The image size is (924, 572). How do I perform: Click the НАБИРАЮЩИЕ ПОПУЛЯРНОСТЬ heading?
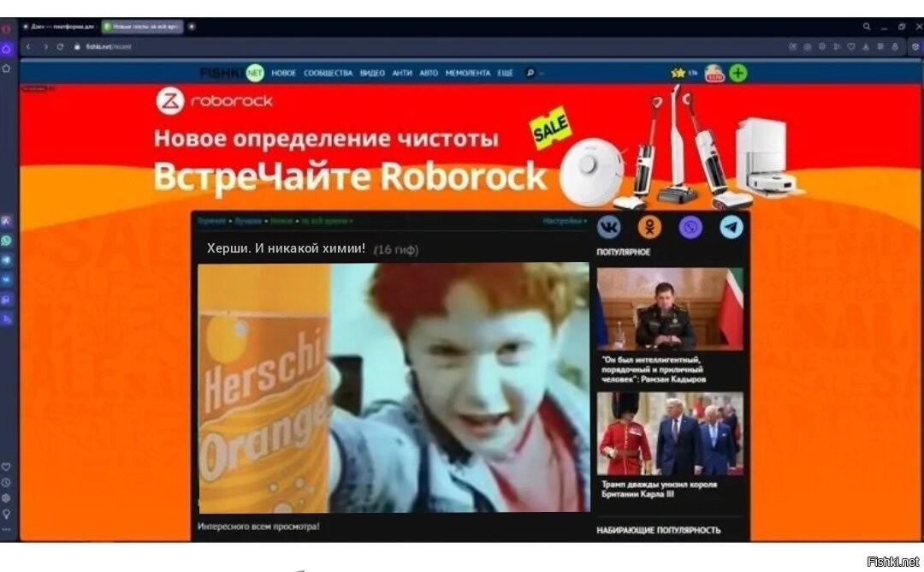[x=658, y=530]
